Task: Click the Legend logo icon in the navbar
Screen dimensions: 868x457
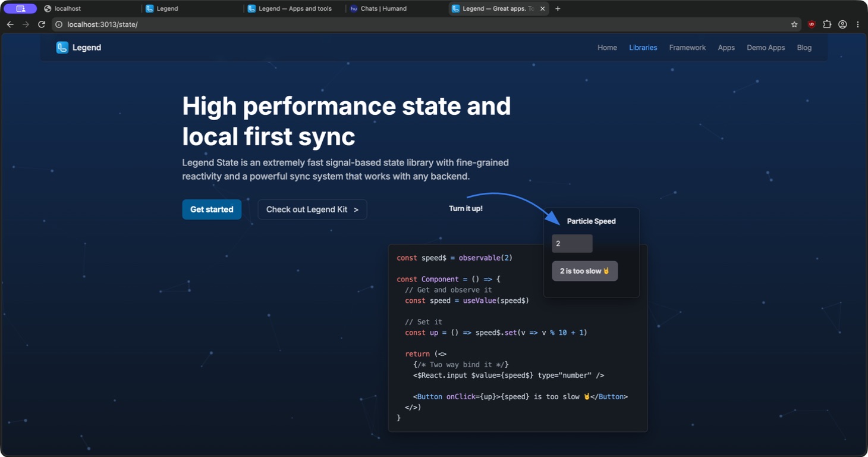Action: [62, 48]
